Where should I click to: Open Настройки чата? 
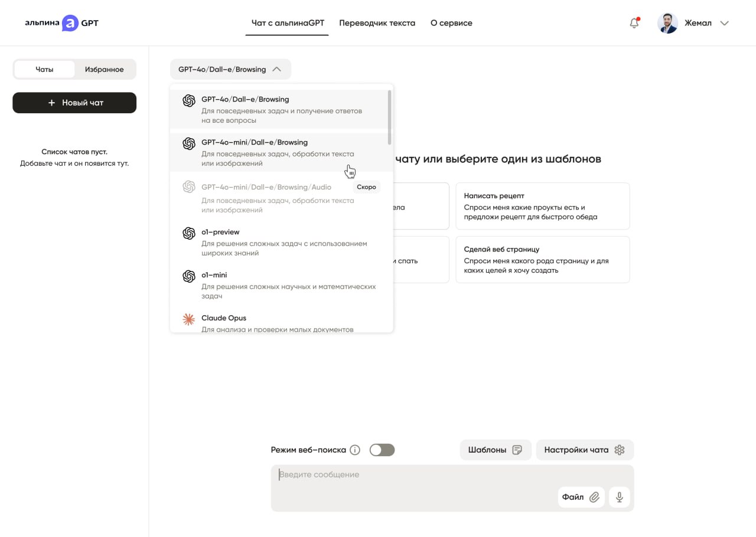coord(585,450)
